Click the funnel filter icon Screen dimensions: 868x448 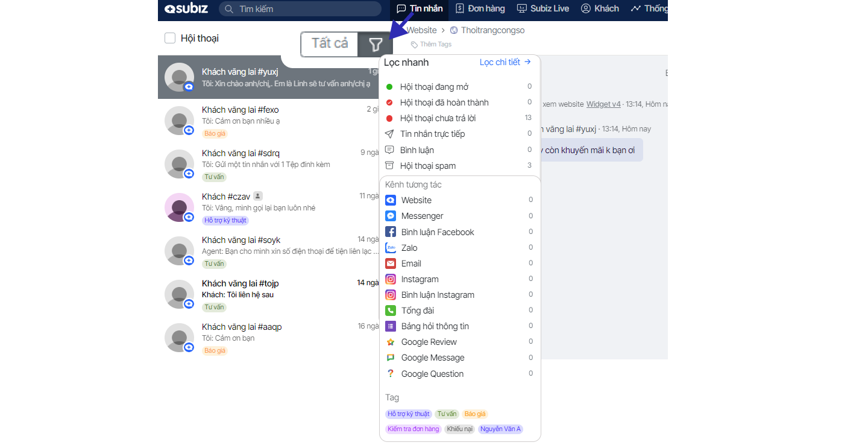[x=376, y=44]
